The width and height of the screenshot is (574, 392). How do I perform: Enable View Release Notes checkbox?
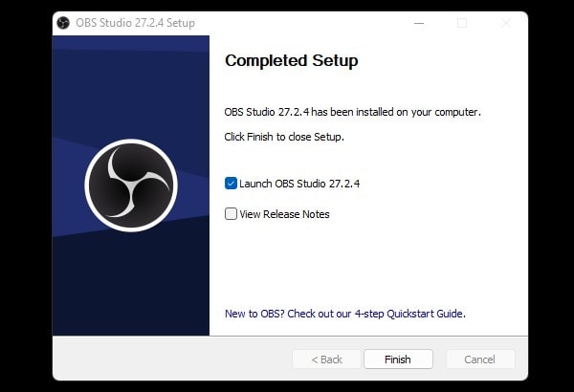click(x=231, y=214)
